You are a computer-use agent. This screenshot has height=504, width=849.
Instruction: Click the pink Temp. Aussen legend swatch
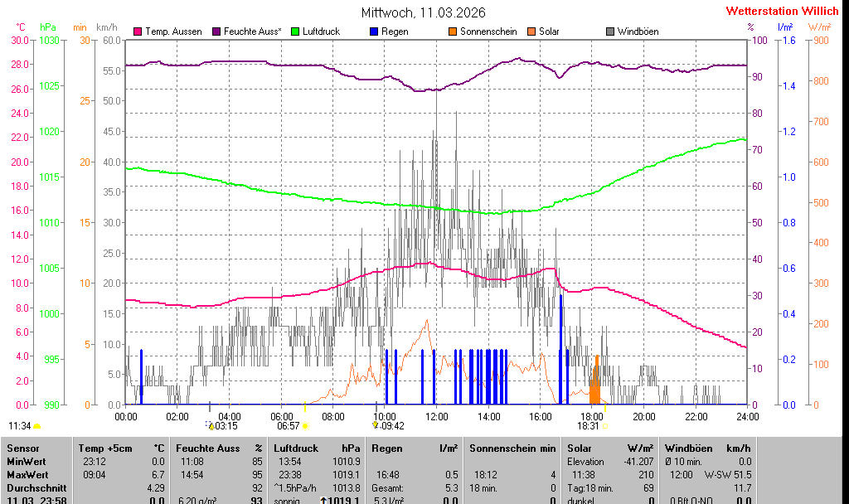[138, 31]
